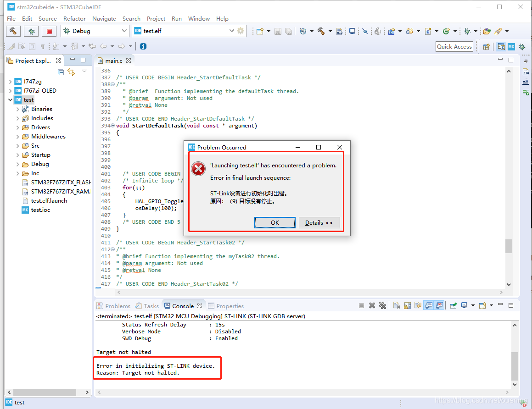Expand the f767zi-OLED project
532x409 pixels.
point(10,91)
